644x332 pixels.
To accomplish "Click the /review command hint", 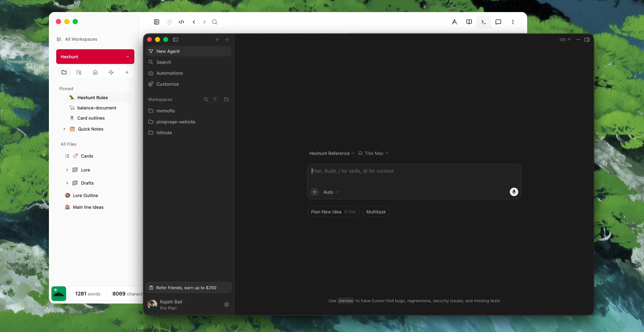I will point(346,301).
